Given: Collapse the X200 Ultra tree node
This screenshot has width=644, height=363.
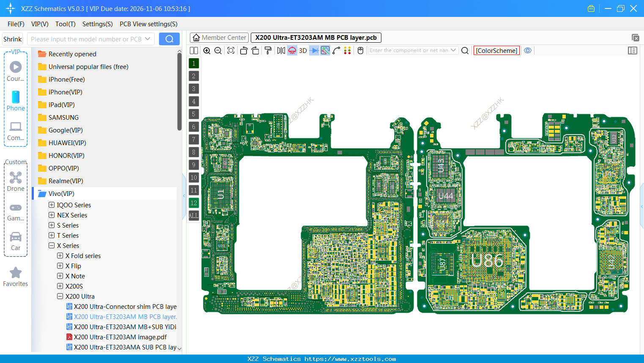Looking at the screenshot, I should click(x=60, y=296).
